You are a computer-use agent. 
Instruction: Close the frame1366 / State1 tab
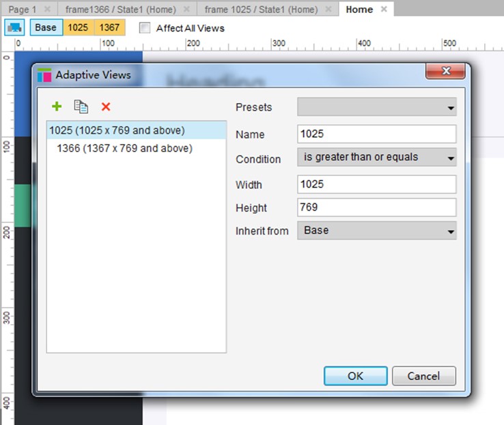[x=186, y=10]
